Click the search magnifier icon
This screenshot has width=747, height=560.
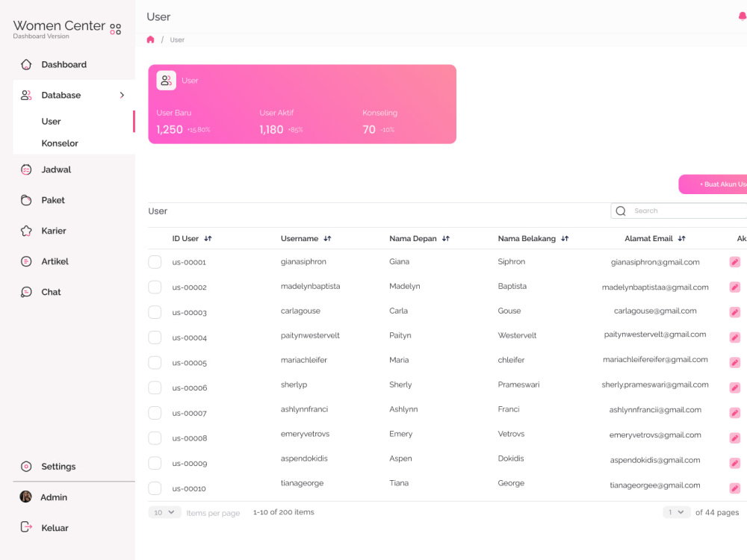(x=621, y=211)
